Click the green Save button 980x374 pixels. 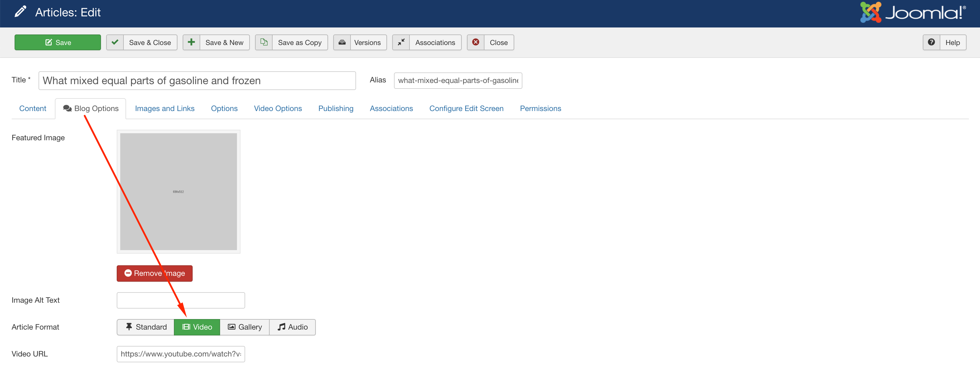point(57,42)
